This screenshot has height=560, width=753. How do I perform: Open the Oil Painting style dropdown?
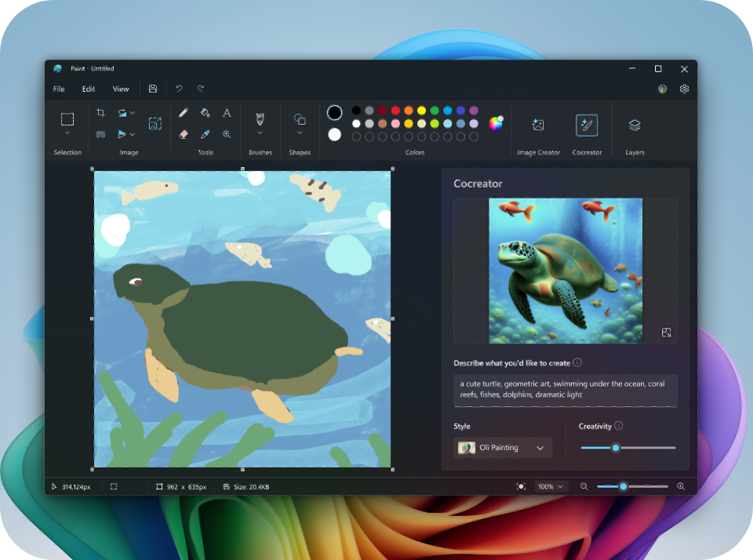[x=503, y=448]
